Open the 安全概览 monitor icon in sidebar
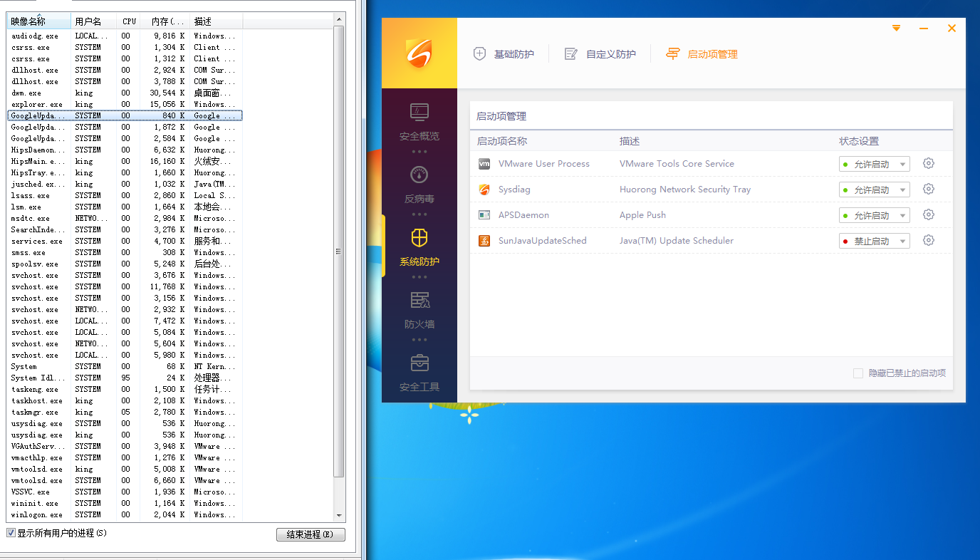This screenshot has width=980, height=560. click(419, 112)
